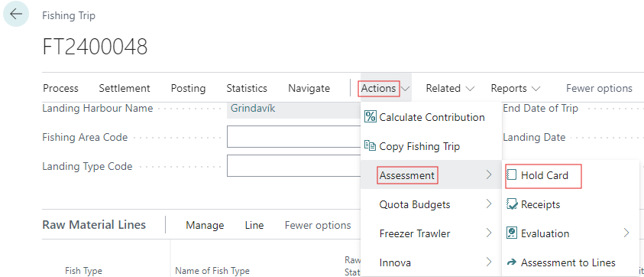The image size is (644, 277).
Task: Click the back arrow icon
Action: (16, 14)
